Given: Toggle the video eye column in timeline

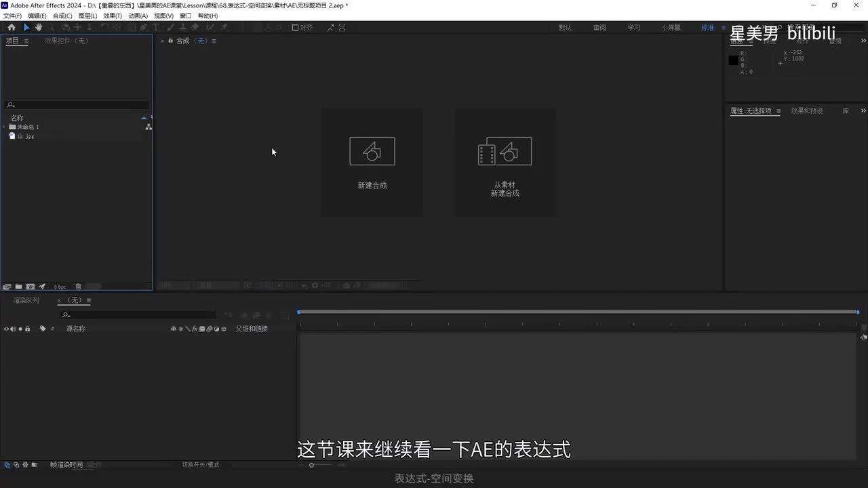Looking at the screenshot, I should [7, 329].
